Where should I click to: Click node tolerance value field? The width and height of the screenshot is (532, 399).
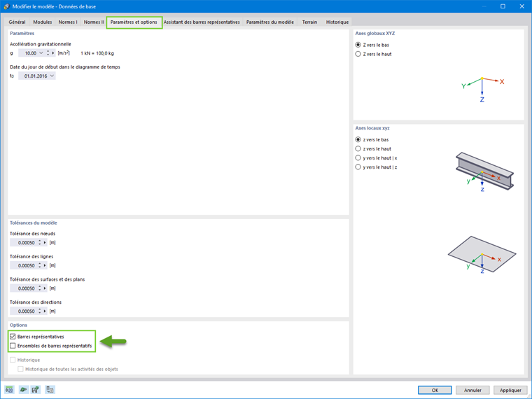click(23, 243)
